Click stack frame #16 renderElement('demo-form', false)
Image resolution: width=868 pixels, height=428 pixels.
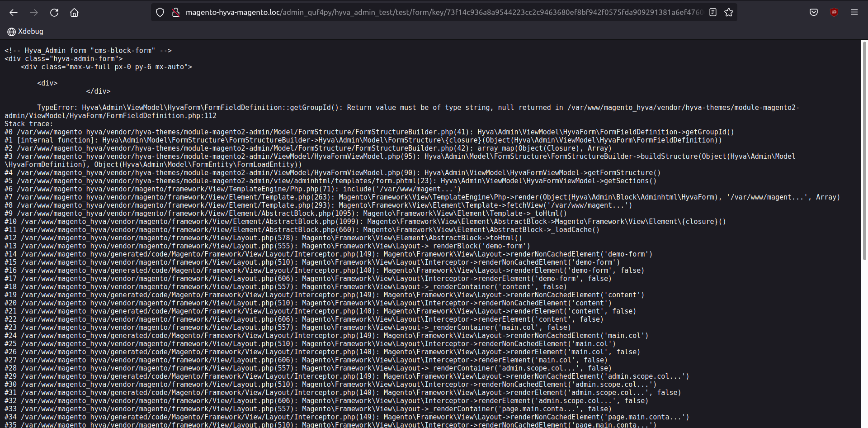tap(325, 271)
